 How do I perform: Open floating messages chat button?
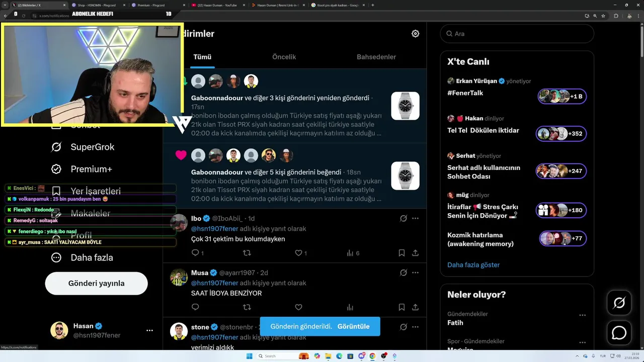pyautogui.click(x=619, y=333)
